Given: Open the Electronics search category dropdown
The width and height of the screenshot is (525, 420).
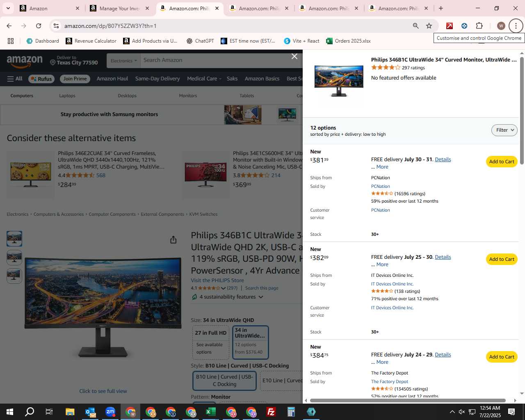Looking at the screenshot, I should coord(123,61).
